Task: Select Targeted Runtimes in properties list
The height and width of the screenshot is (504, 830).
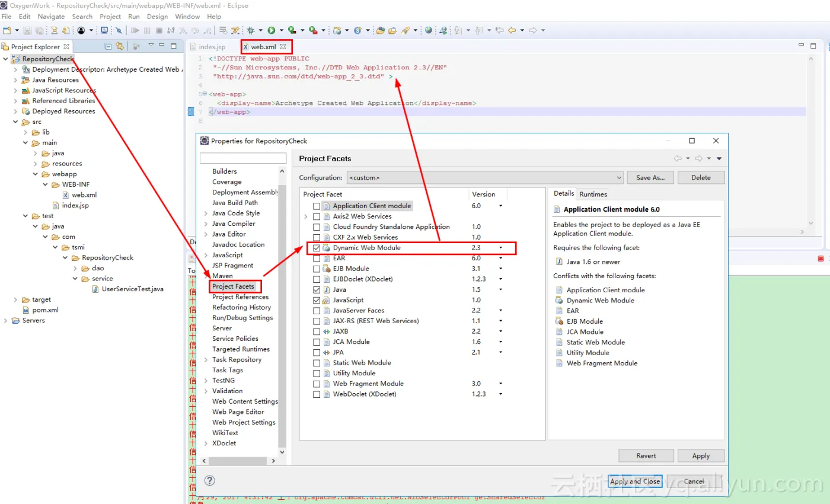Action: (241, 349)
